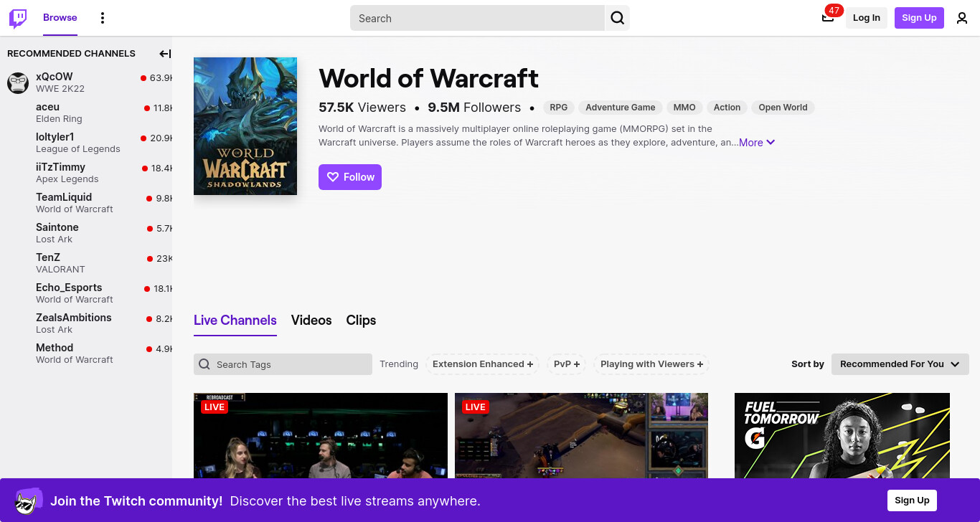
Task: Add the Extension Enhanced tag filter
Action: click(x=483, y=364)
